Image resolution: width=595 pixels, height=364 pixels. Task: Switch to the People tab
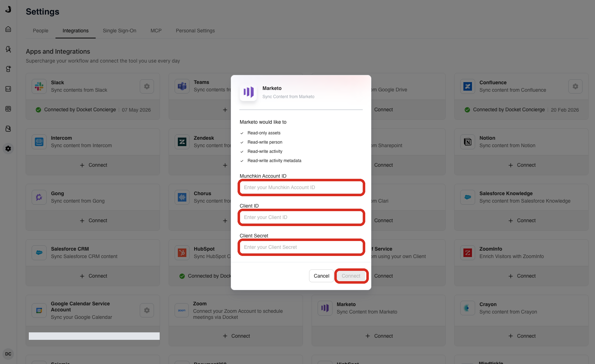pyautogui.click(x=41, y=31)
